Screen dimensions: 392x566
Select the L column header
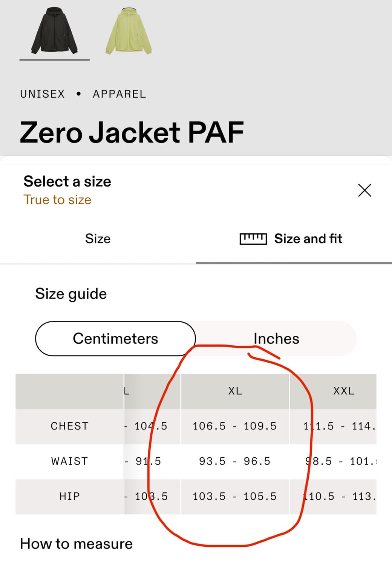pyautogui.click(x=126, y=391)
